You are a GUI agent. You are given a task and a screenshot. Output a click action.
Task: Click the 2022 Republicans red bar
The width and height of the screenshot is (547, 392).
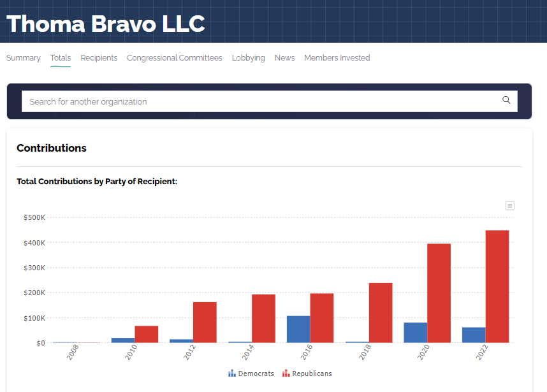point(497,287)
